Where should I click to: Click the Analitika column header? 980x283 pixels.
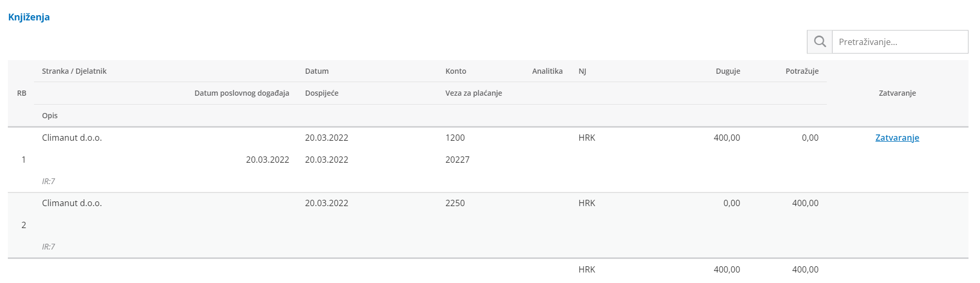pos(547,71)
